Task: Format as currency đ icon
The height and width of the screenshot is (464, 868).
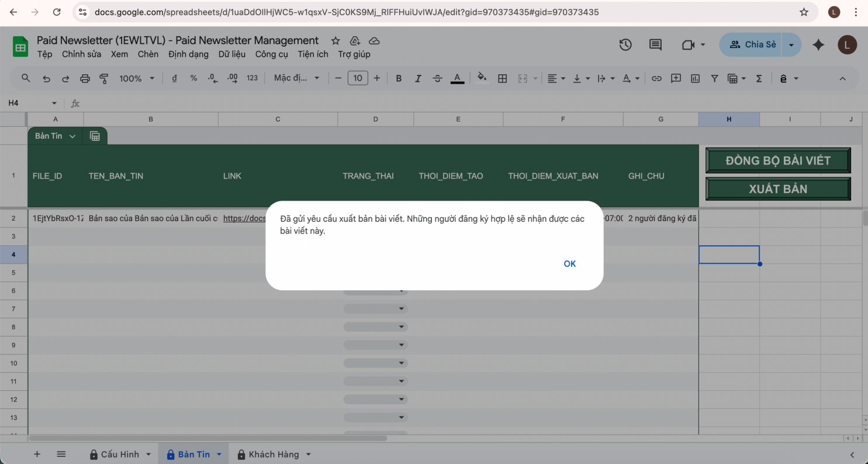Action: click(174, 78)
